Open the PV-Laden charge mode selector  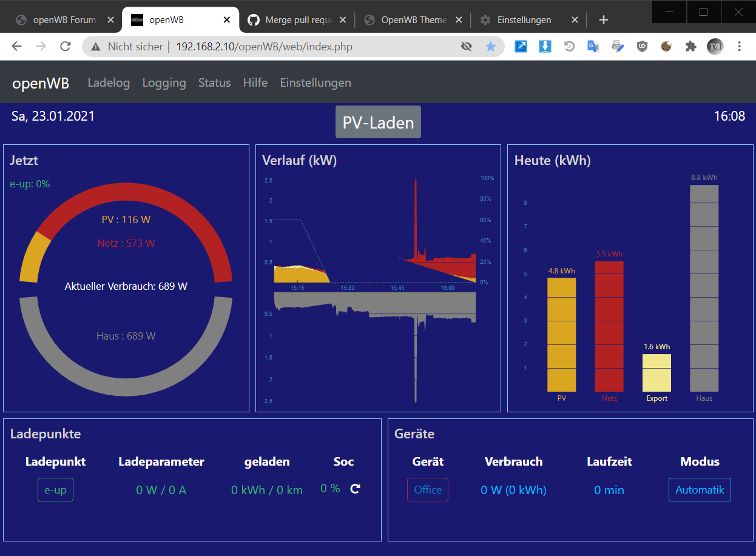(x=378, y=122)
